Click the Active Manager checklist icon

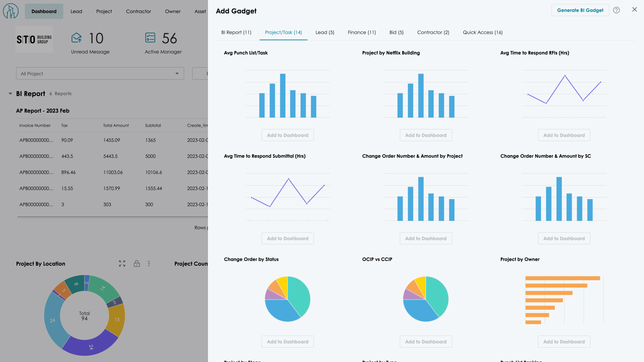coord(150,38)
